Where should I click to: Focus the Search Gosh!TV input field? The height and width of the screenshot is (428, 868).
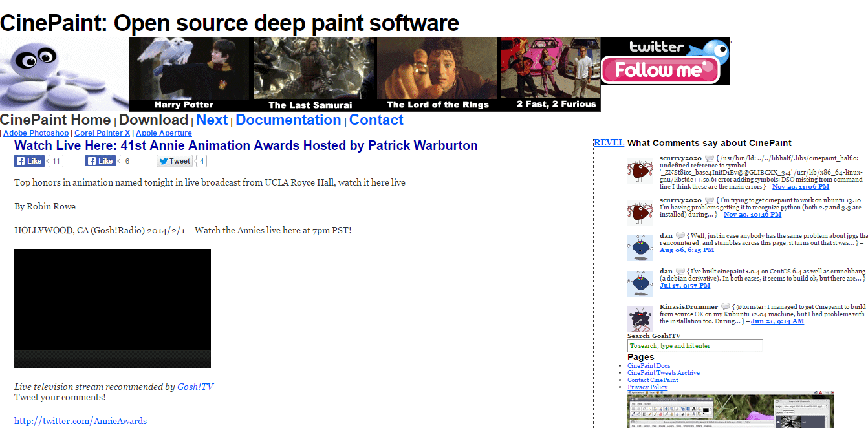(695, 346)
